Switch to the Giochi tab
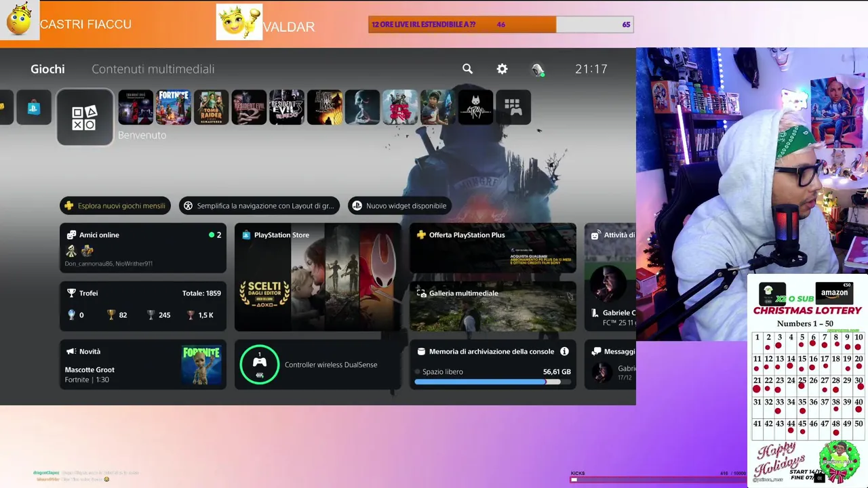 (47, 68)
